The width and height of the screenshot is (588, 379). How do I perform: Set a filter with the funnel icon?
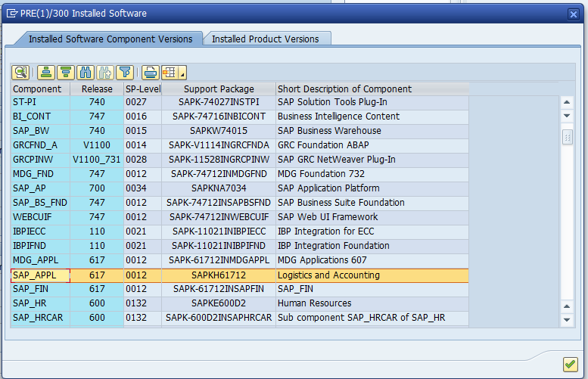pyautogui.click(x=125, y=73)
